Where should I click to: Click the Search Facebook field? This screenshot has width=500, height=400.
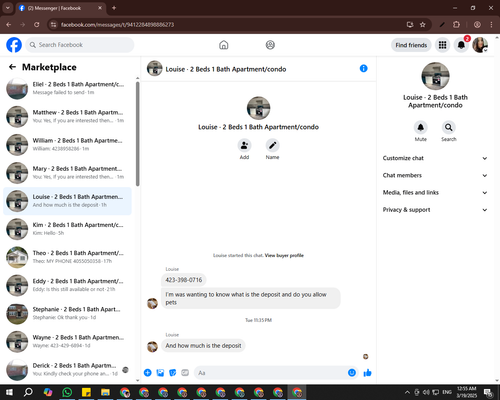pos(80,45)
